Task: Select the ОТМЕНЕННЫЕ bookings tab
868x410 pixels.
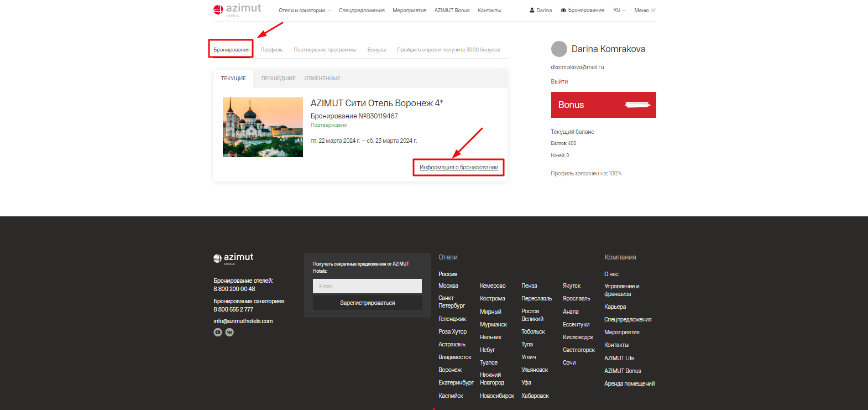Action: tap(322, 79)
